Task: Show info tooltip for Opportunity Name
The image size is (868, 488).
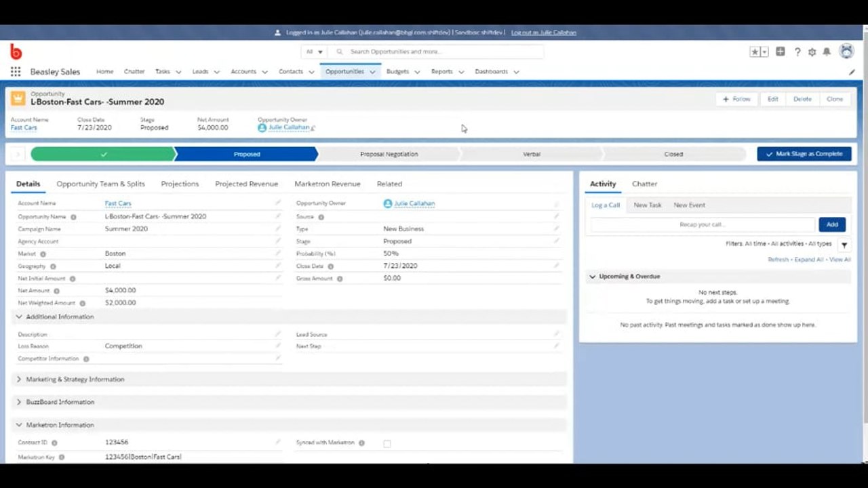Action: coord(73,217)
